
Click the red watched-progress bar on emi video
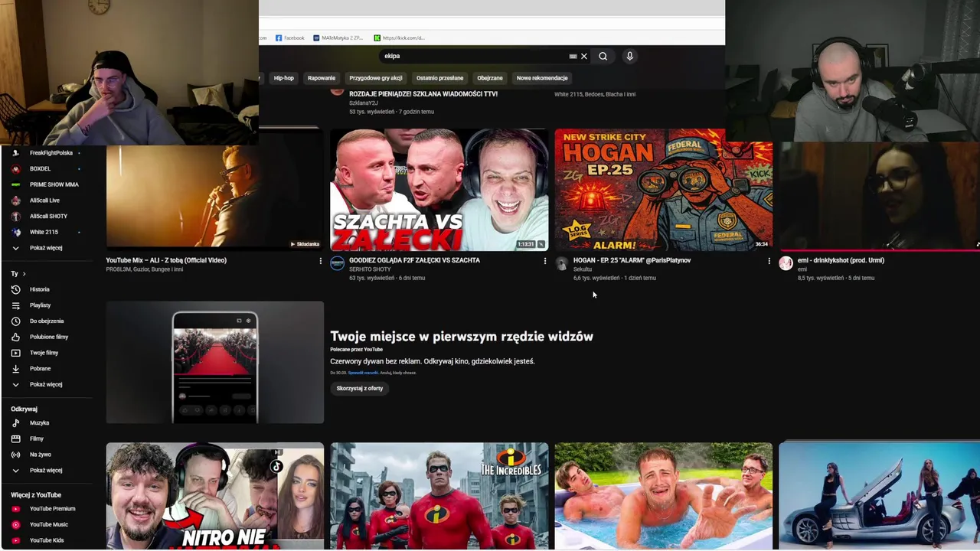[879, 249]
